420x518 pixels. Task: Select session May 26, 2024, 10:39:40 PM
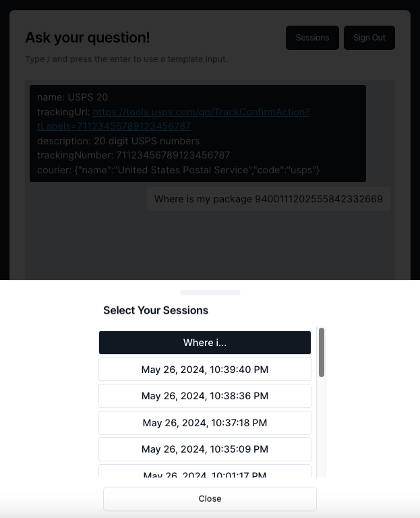click(x=205, y=369)
